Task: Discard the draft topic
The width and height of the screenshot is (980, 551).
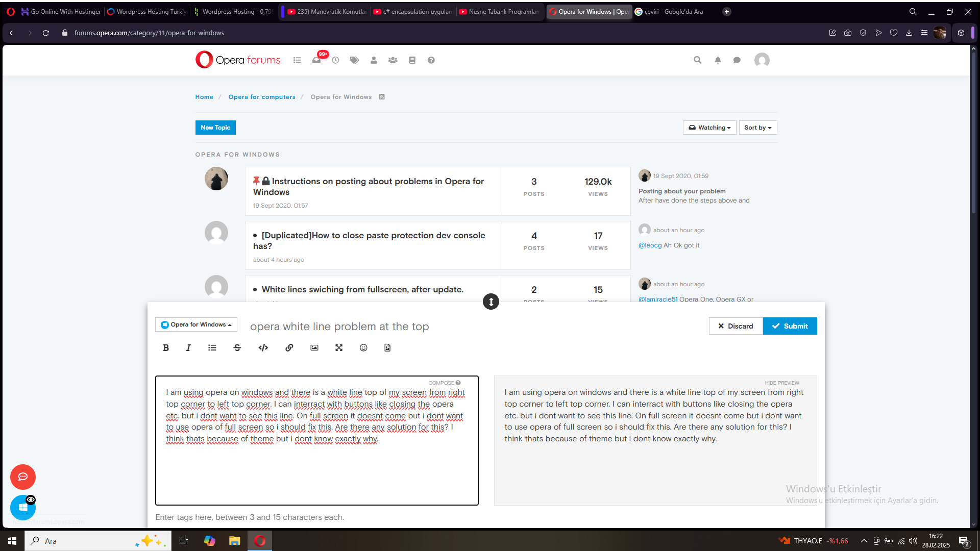Action: (736, 326)
